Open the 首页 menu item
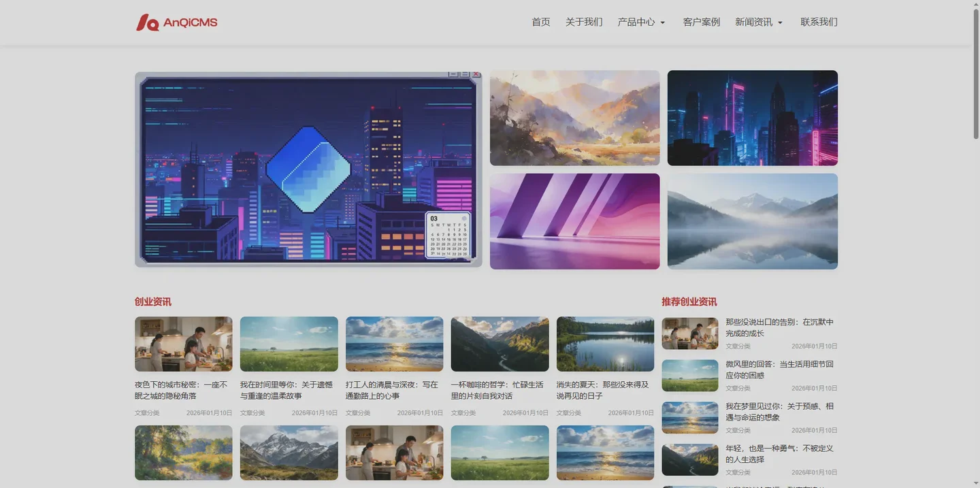Viewport: 980px width, 488px height. (540, 22)
